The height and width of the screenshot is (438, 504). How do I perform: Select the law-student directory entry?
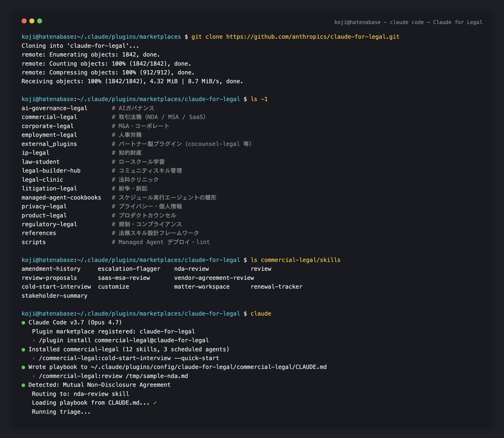41,162
